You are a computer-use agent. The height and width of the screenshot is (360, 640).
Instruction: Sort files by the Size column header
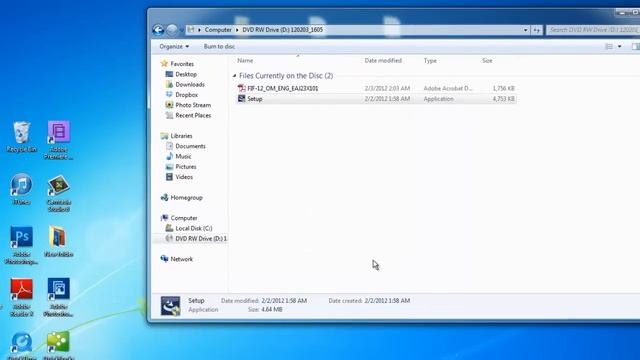click(x=487, y=60)
